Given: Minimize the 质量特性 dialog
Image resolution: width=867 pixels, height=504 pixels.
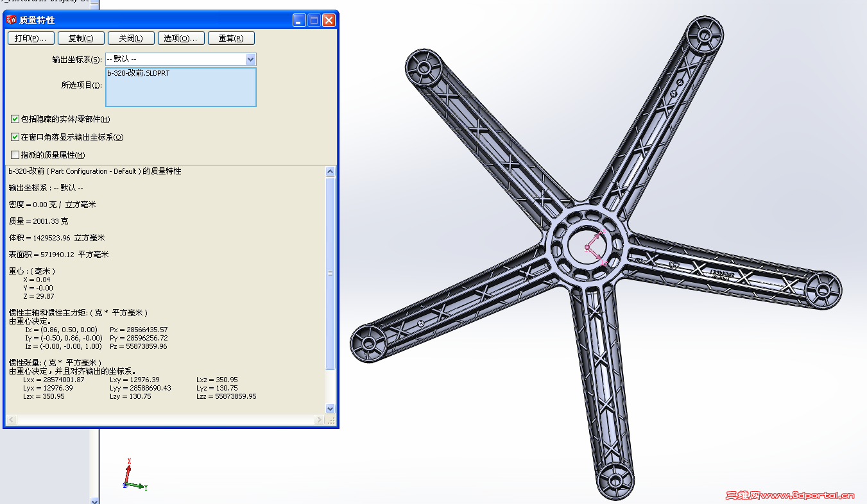Looking at the screenshot, I should pyautogui.click(x=299, y=20).
